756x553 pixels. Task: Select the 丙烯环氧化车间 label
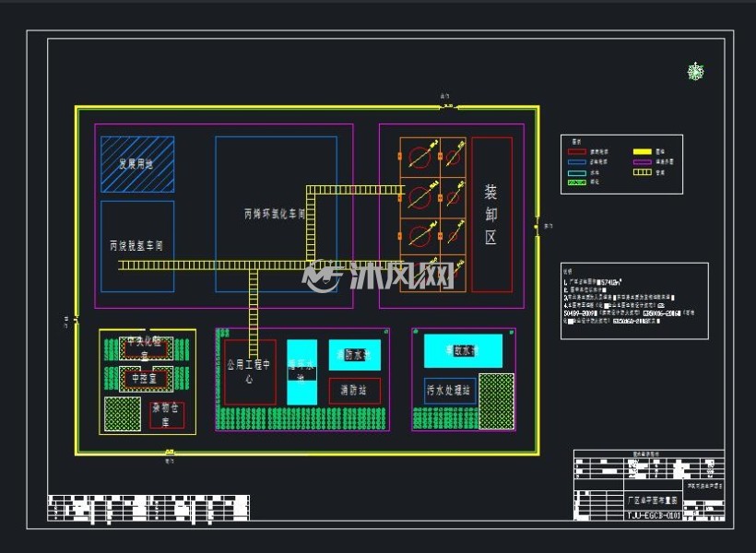(x=275, y=214)
